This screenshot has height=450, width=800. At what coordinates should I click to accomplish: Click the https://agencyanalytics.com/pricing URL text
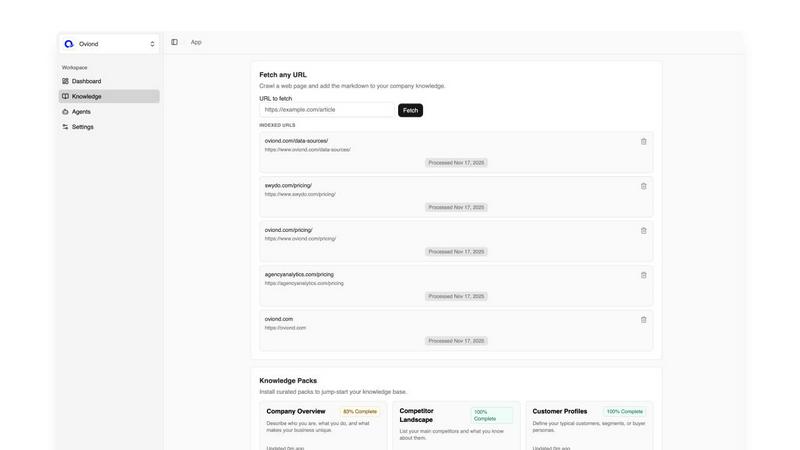coord(304,283)
